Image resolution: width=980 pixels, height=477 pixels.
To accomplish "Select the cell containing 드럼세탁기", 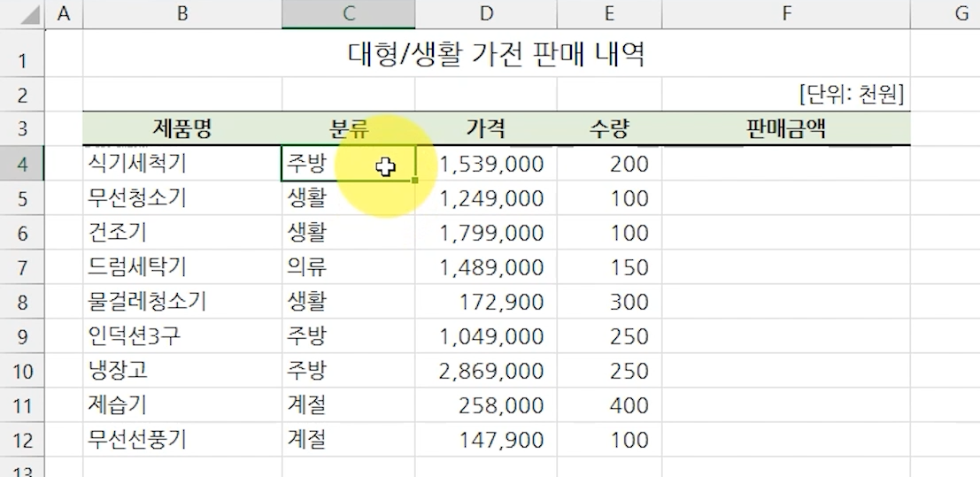I will [x=181, y=267].
